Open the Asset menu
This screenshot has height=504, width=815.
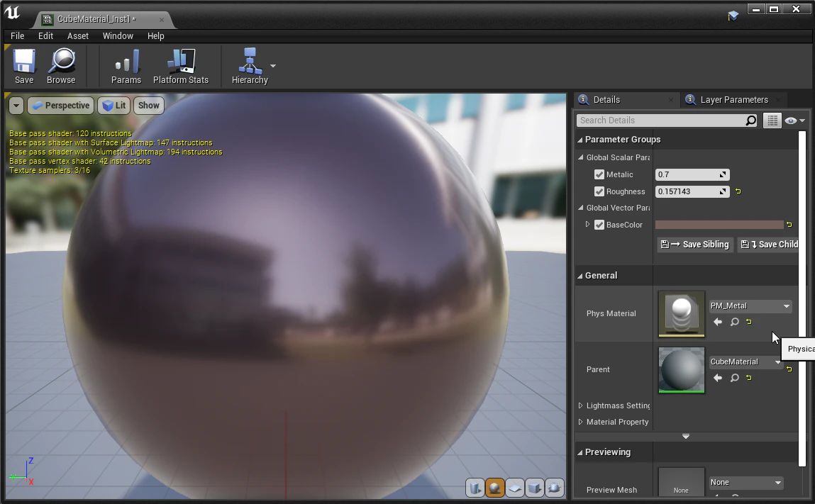coord(78,36)
